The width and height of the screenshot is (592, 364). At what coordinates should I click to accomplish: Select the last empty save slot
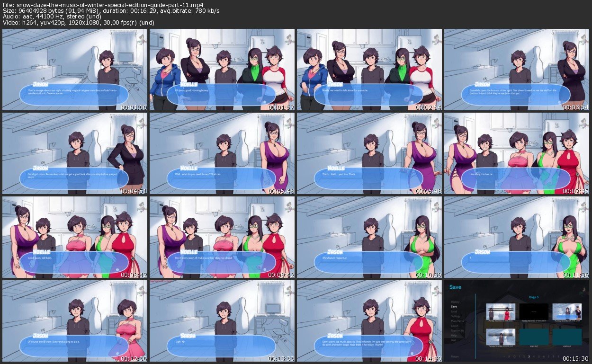pyautogui.click(x=566, y=337)
